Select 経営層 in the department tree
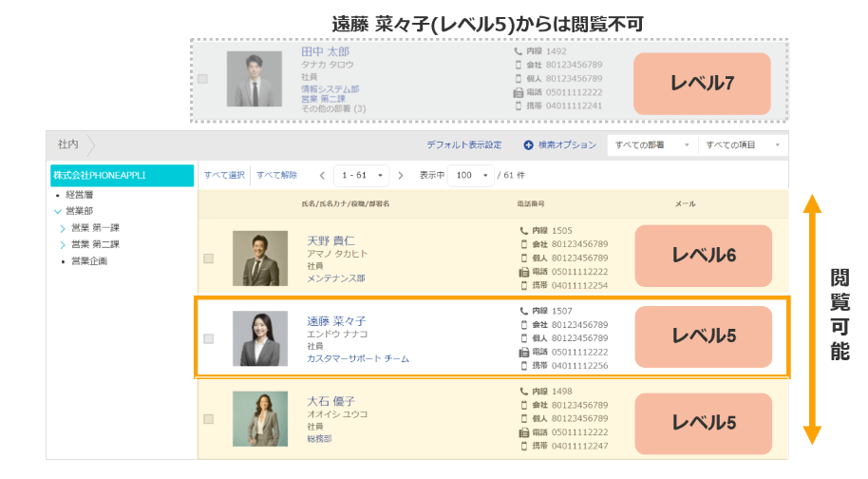This screenshot has height=479, width=868. point(80,195)
